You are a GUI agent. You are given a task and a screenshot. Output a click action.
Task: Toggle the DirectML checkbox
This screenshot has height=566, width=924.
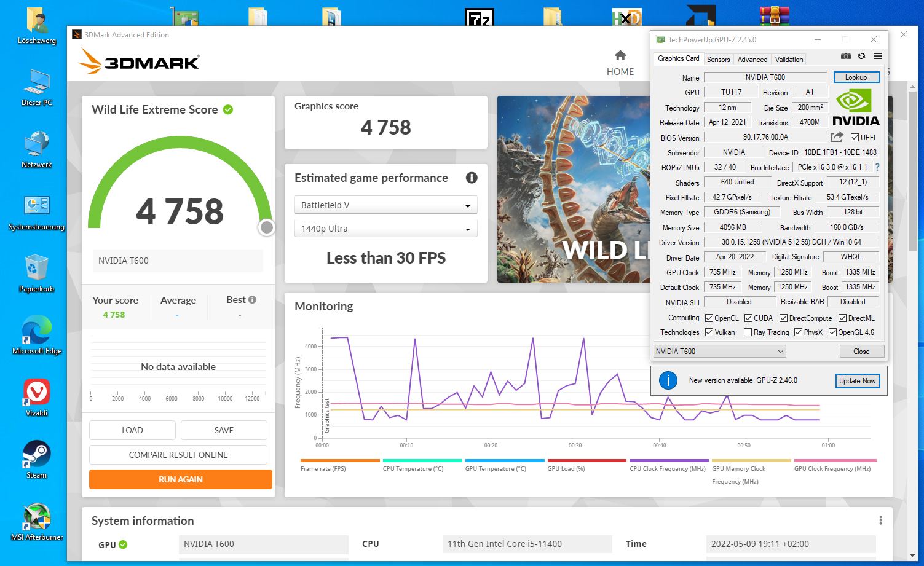click(x=842, y=318)
